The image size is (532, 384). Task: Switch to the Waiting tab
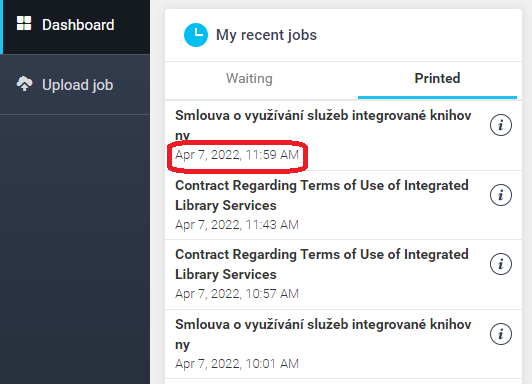coord(249,78)
